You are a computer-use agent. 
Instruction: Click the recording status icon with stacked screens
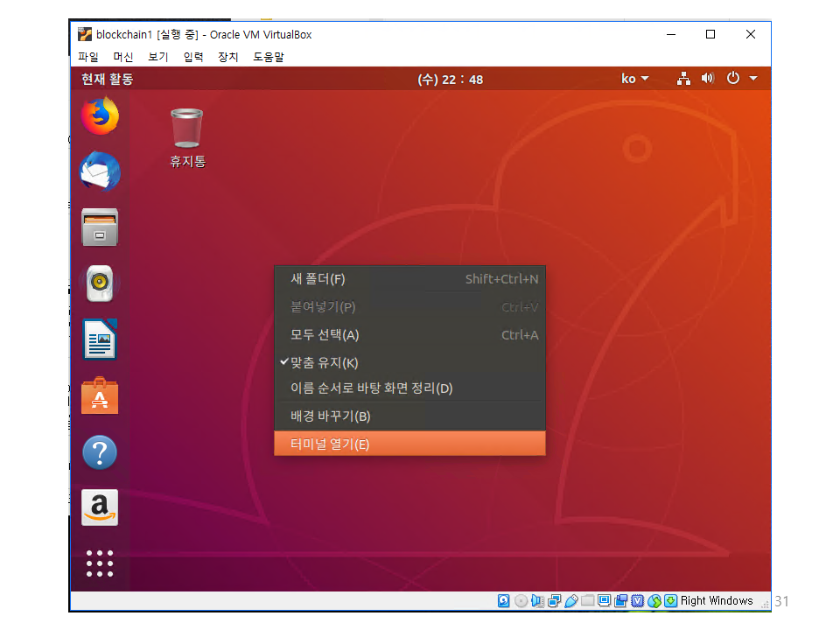click(621, 601)
